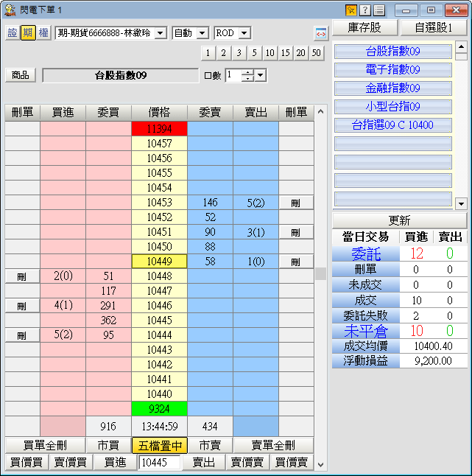Screen dimensions: 472x476
Task: Toggle the 期 futures mode button
Action: 28,33
